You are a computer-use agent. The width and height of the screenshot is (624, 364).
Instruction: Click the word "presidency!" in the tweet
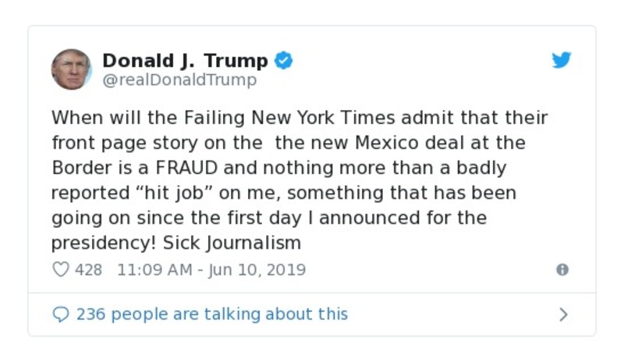tap(104, 243)
